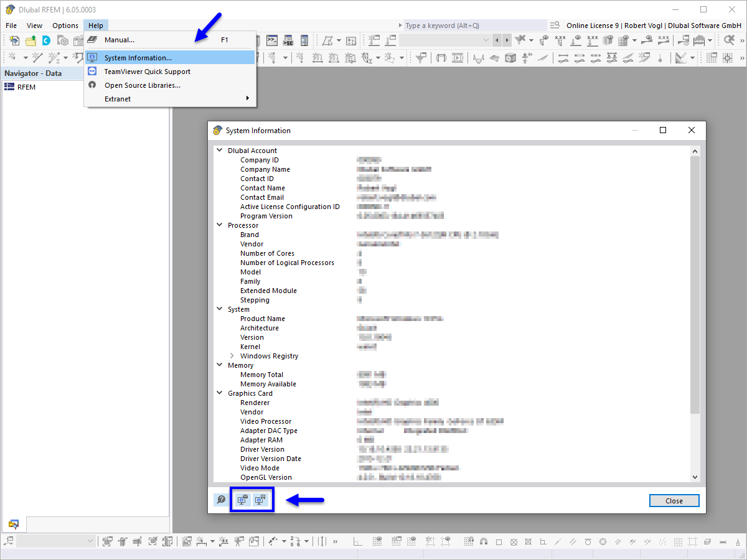
Task: Click the filter funnel icon in second toolbar
Action: (421, 58)
